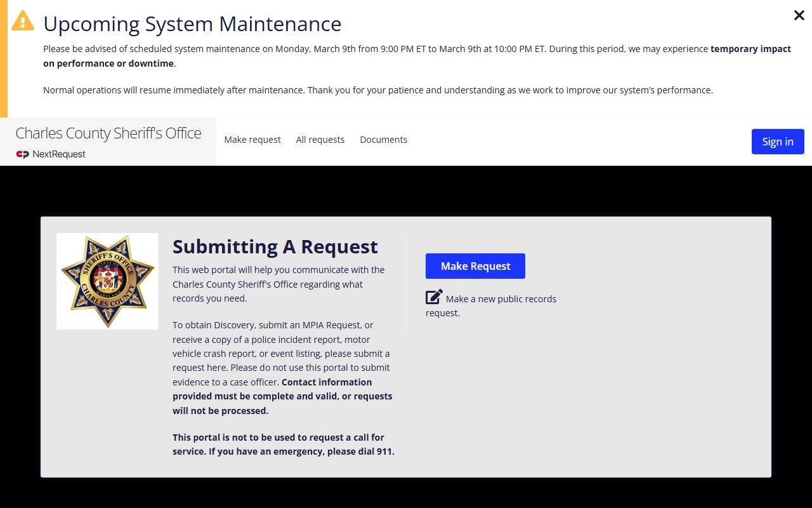Click the pencil edit icon
This screenshot has height=508, width=812.
tap(434, 297)
